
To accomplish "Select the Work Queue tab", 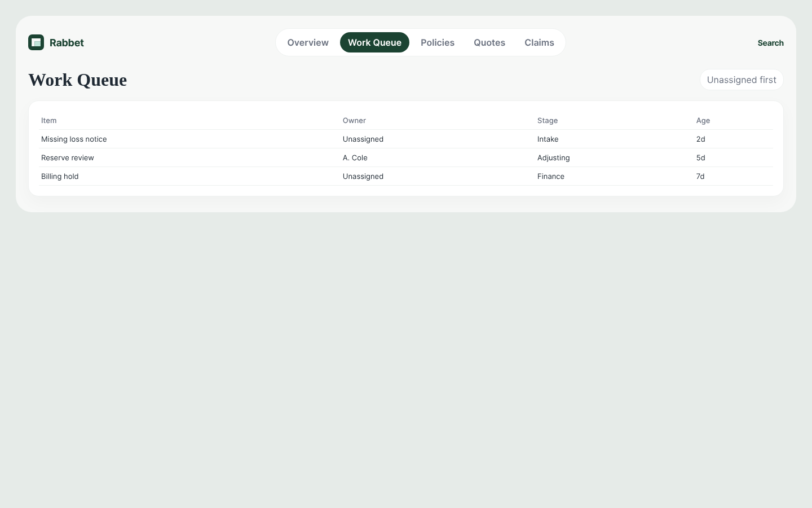I will 374,42.
